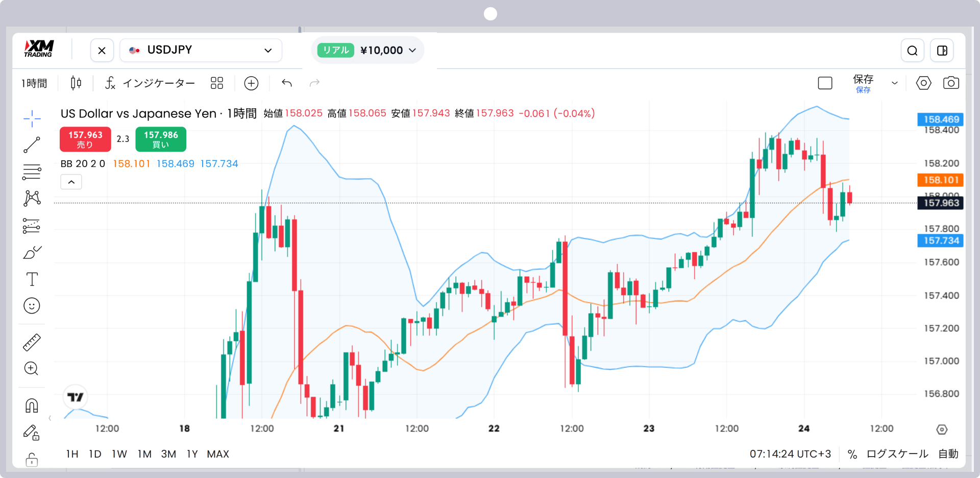Redo the chart action
This screenshot has height=478, width=980.
314,83
